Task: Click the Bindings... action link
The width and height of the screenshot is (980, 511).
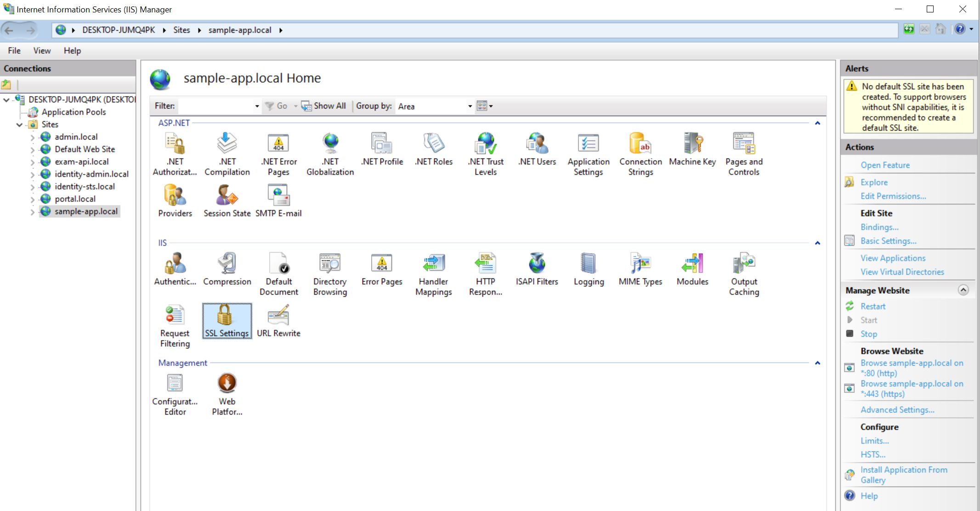Action: click(879, 227)
